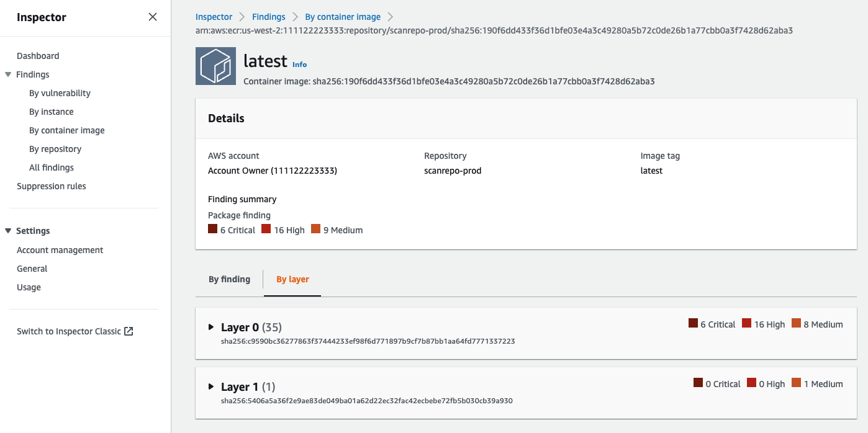This screenshot has width=868, height=433.
Task: Click the Package finding label
Action: click(x=239, y=215)
